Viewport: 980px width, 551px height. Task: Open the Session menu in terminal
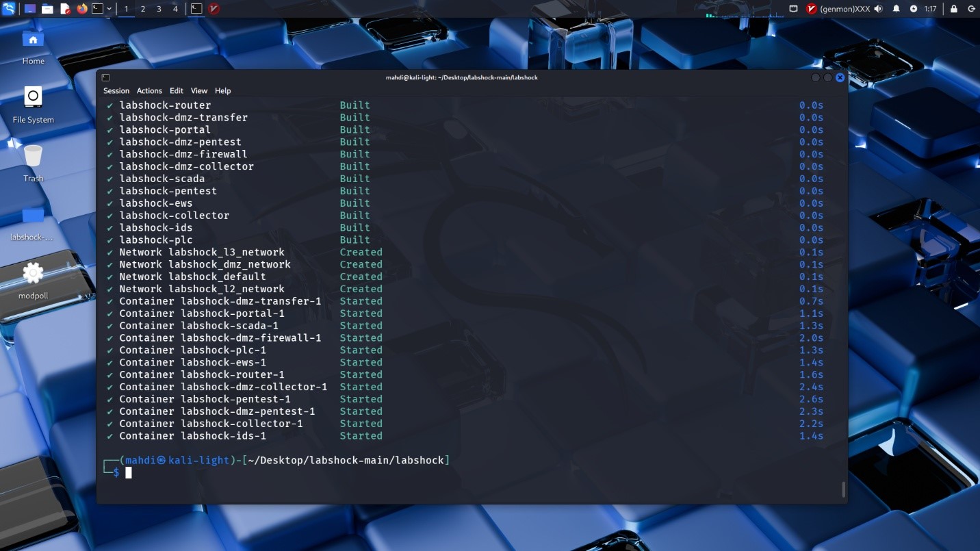(116, 90)
